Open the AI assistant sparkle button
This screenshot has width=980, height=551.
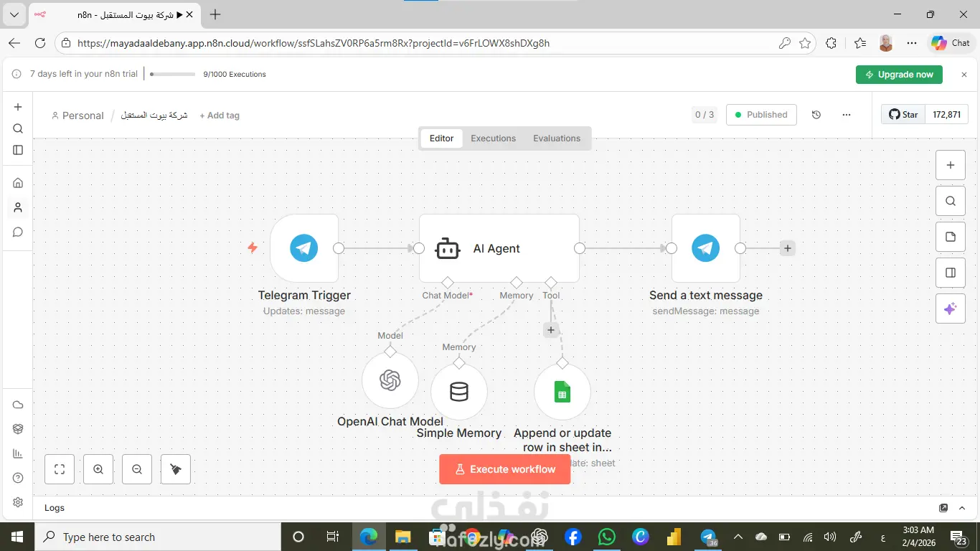tap(951, 309)
